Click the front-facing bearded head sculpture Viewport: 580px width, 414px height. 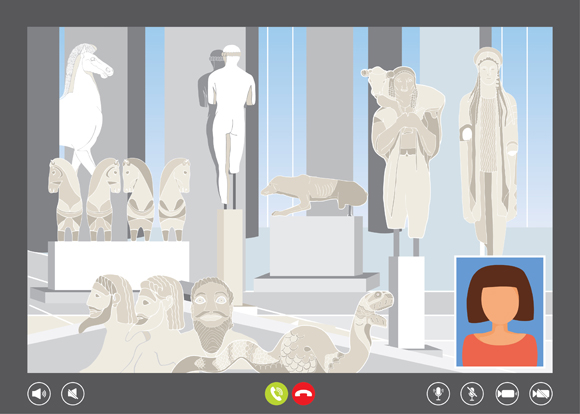point(212,314)
